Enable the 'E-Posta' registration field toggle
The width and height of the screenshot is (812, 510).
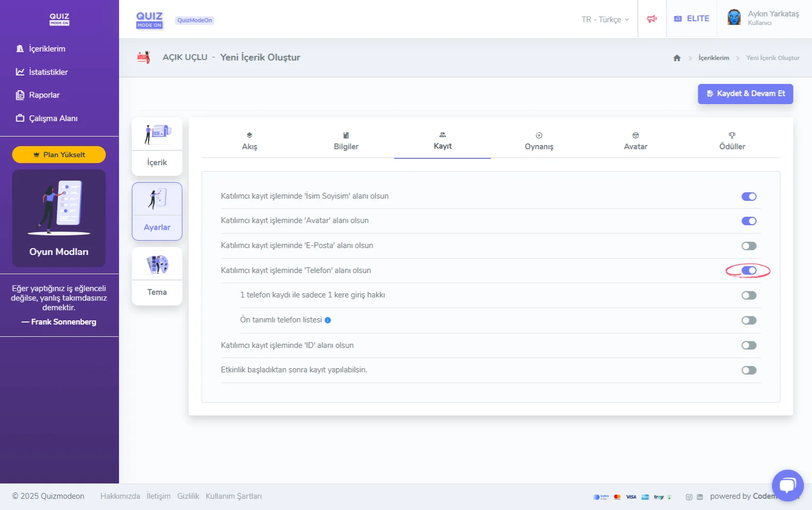pos(749,246)
